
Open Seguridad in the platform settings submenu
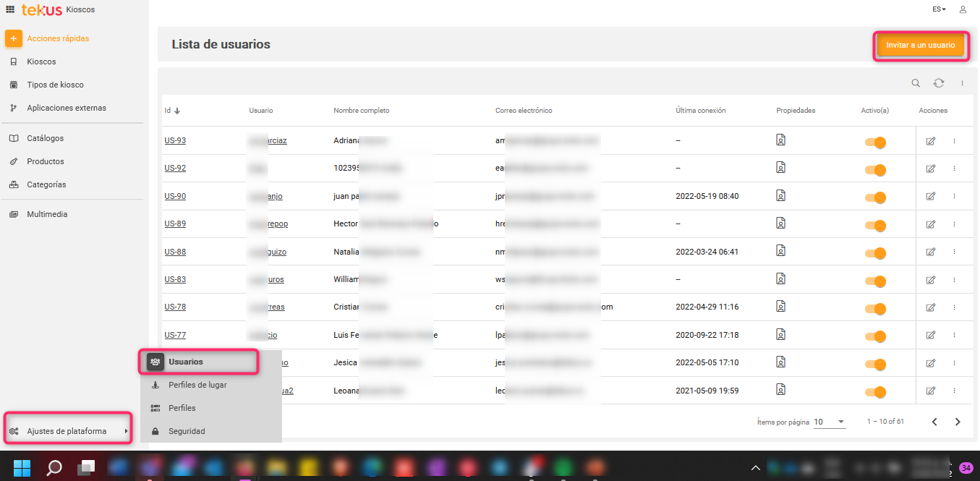(187, 431)
